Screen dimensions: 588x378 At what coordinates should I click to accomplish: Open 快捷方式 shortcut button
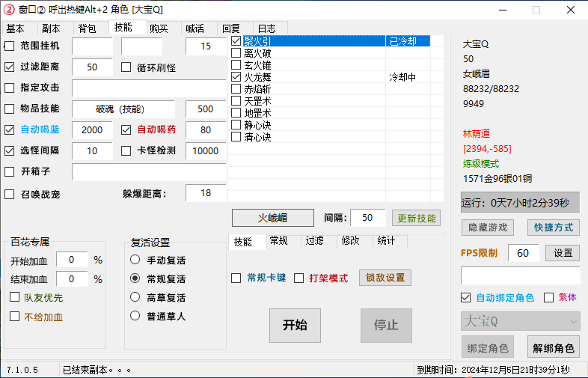coord(554,228)
